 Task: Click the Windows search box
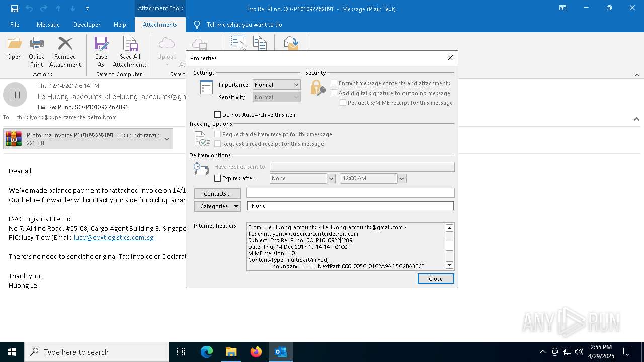[x=97, y=352]
